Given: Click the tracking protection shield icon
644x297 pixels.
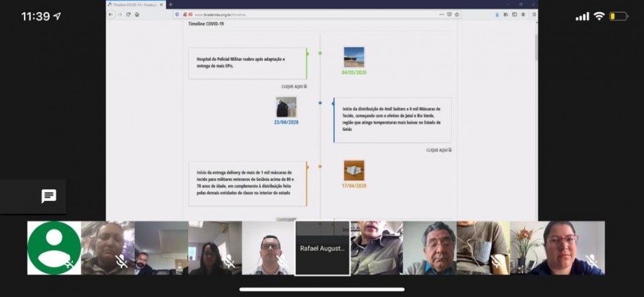Looking at the screenshot, I should [x=177, y=15].
